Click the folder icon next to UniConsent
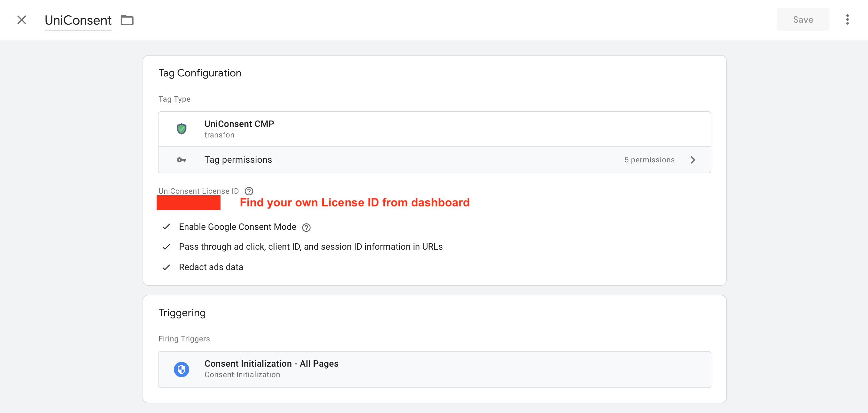This screenshot has width=868, height=413. [127, 20]
